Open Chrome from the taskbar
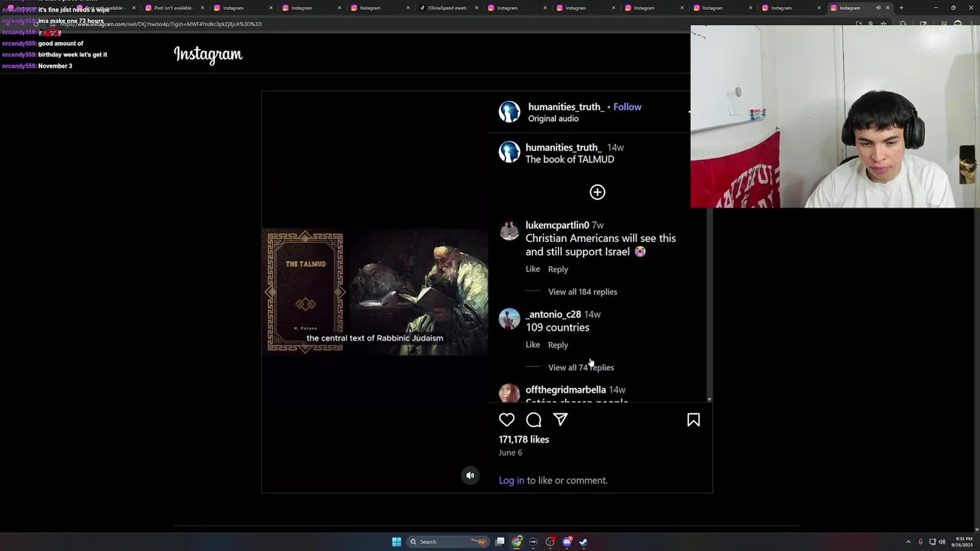Screen dimensions: 980x551 point(517,542)
